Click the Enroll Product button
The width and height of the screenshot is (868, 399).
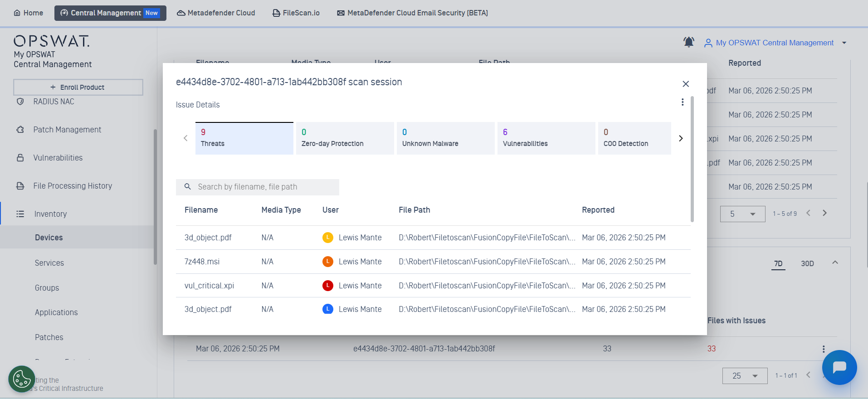coord(78,87)
